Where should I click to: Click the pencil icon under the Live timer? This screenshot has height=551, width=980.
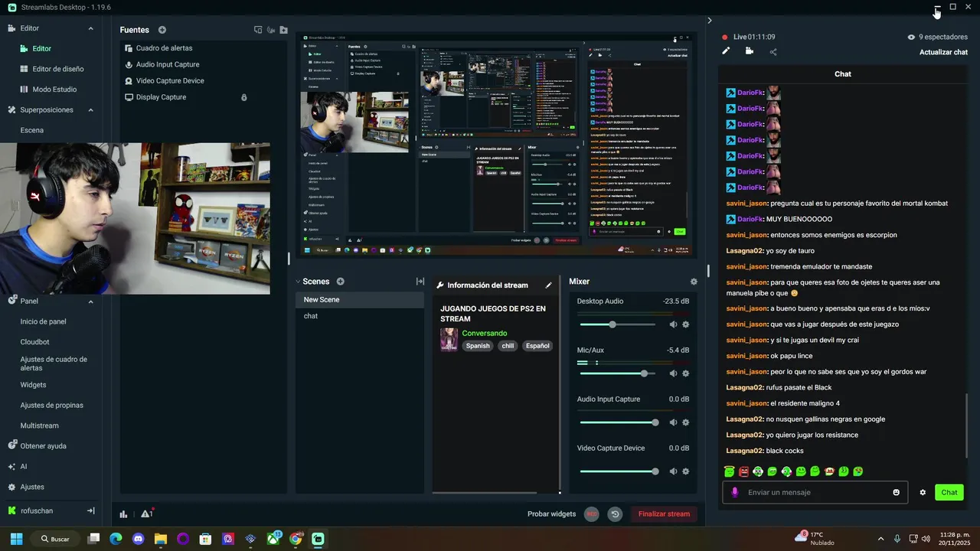point(726,51)
